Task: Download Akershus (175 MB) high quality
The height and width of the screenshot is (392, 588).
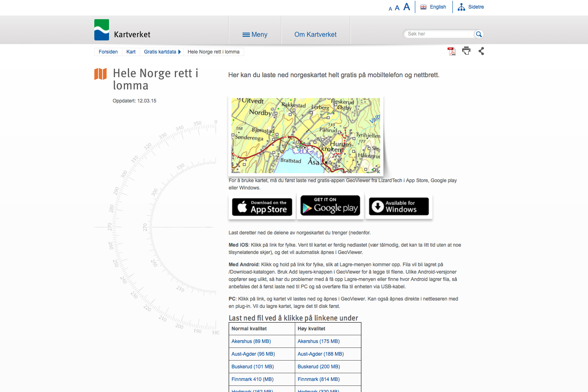Action: 318,341
